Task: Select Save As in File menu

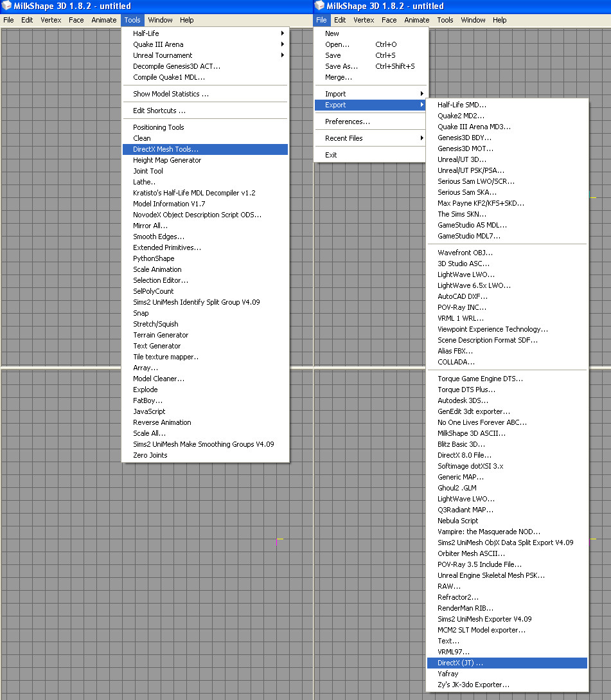Action: pyautogui.click(x=370, y=66)
